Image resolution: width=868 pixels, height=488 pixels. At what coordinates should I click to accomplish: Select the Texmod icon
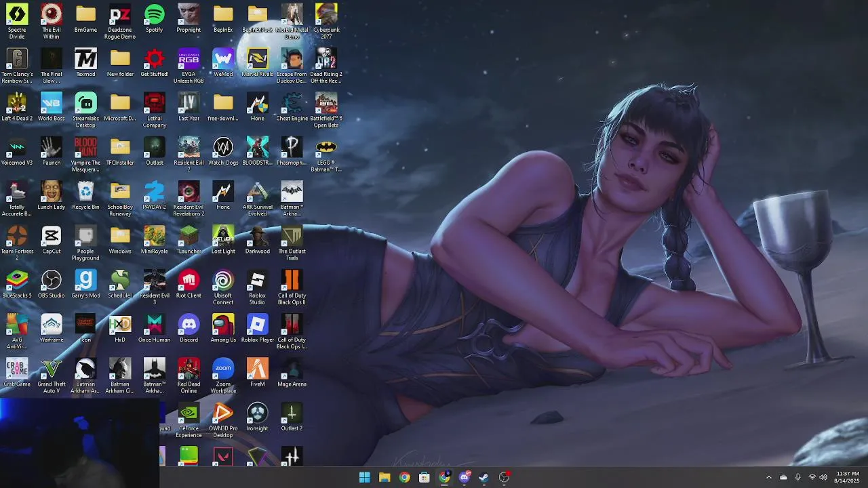[x=85, y=62]
